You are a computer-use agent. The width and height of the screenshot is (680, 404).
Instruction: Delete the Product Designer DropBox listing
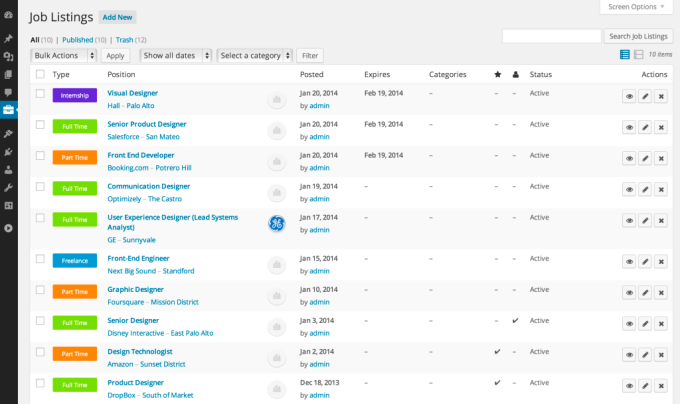point(661,386)
